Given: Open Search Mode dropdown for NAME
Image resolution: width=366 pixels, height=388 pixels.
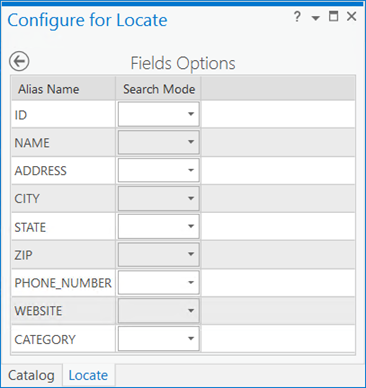Looking at the screenshot, I should point(159,142).
